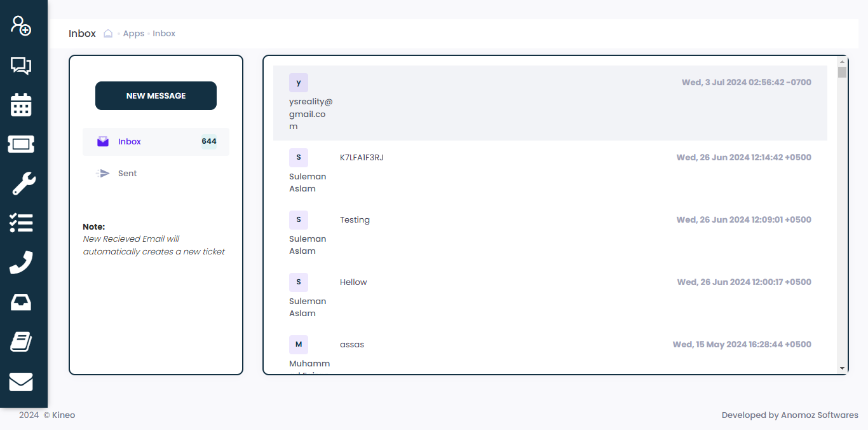Click the wrench tools sidebar icon

[24, 184]
